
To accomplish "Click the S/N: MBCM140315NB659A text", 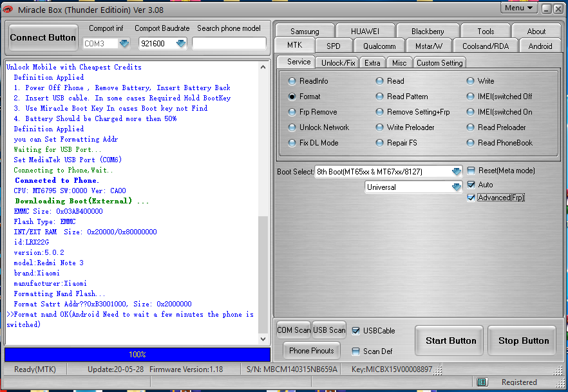I will [292, 369].
